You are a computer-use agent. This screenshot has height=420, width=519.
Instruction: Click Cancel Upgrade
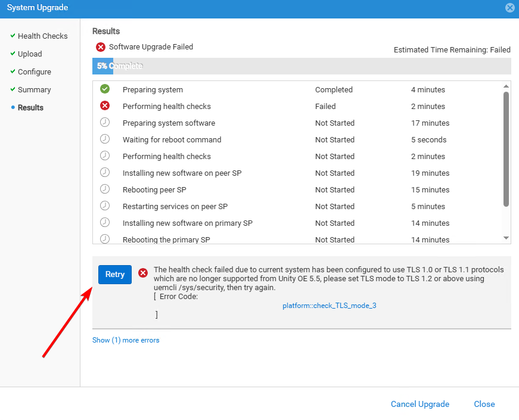click(419, 404)
